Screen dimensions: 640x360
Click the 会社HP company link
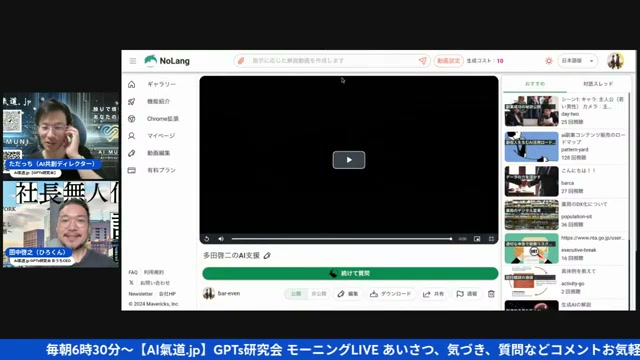coord(167,294)
